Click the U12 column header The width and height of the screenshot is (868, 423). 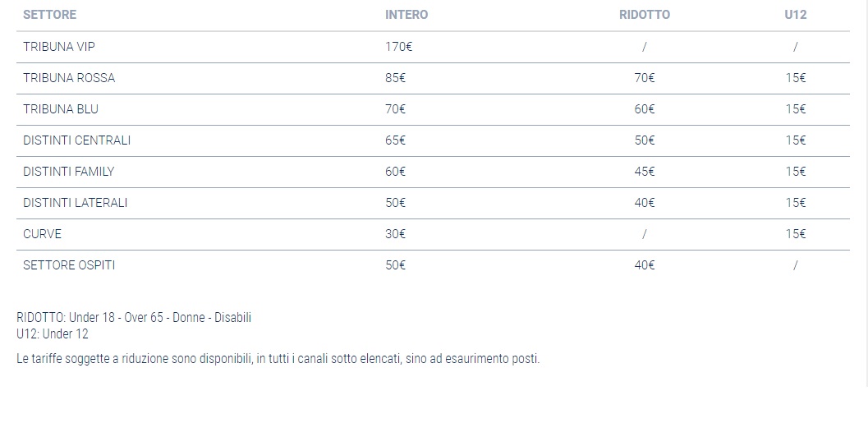coord(795,15)
